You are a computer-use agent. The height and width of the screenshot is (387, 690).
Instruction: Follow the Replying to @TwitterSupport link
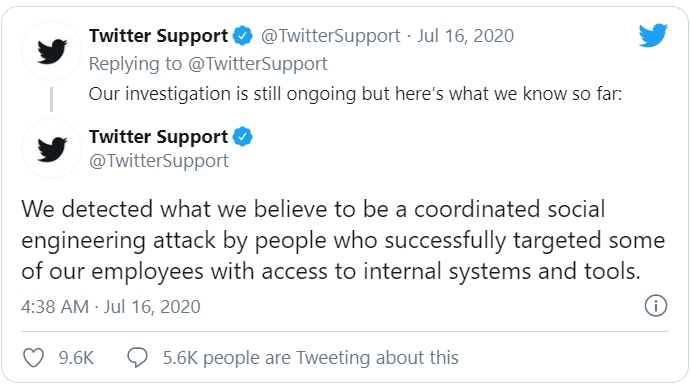point(208,64)
